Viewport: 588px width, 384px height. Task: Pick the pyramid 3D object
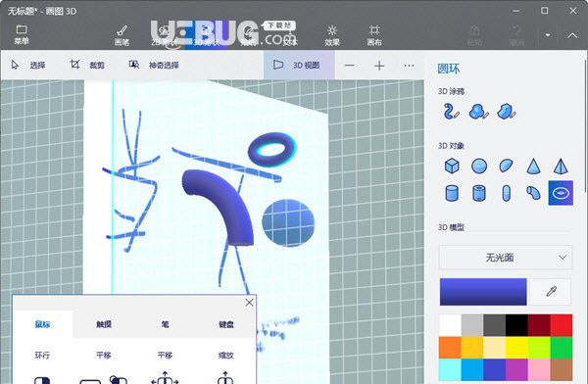click(x=561, y=167)
